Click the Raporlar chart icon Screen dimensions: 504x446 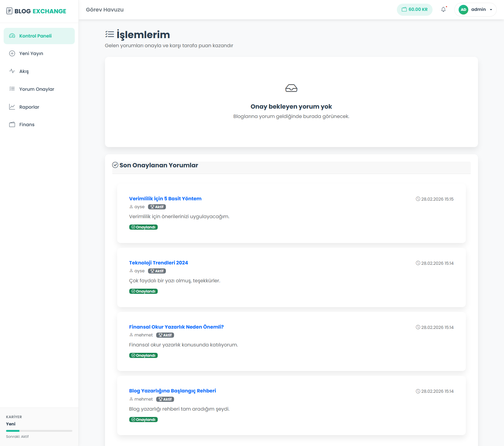point(12,107)
